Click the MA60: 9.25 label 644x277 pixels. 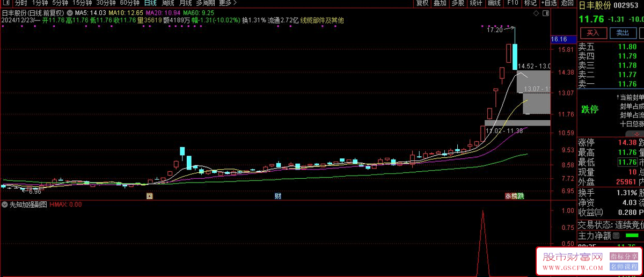pyautogui.click(x=198, y=13)
